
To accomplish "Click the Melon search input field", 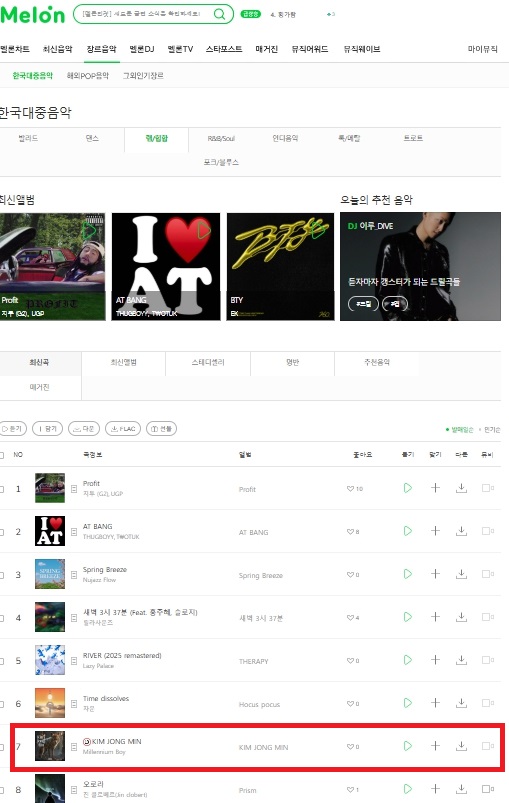I will (x=147, y=14).
